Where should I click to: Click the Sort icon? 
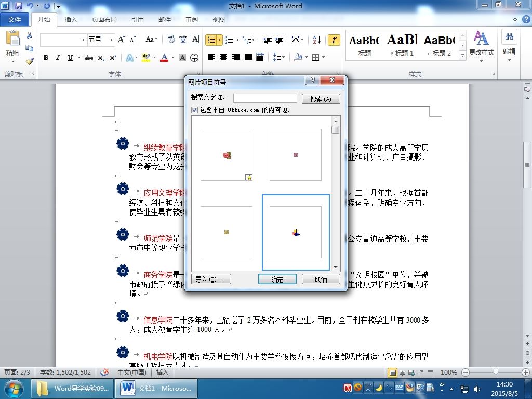[316, 40]
